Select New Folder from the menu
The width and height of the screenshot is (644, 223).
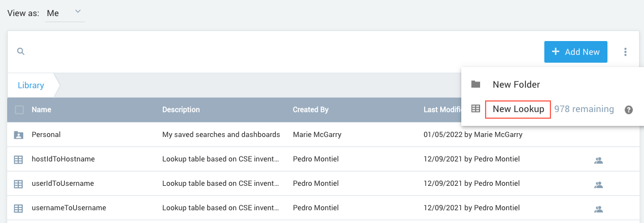click(x=516, y=85)
